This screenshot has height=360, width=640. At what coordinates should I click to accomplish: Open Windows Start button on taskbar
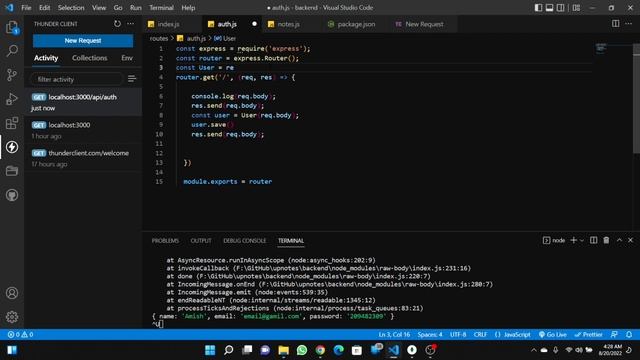coord(210,350)
